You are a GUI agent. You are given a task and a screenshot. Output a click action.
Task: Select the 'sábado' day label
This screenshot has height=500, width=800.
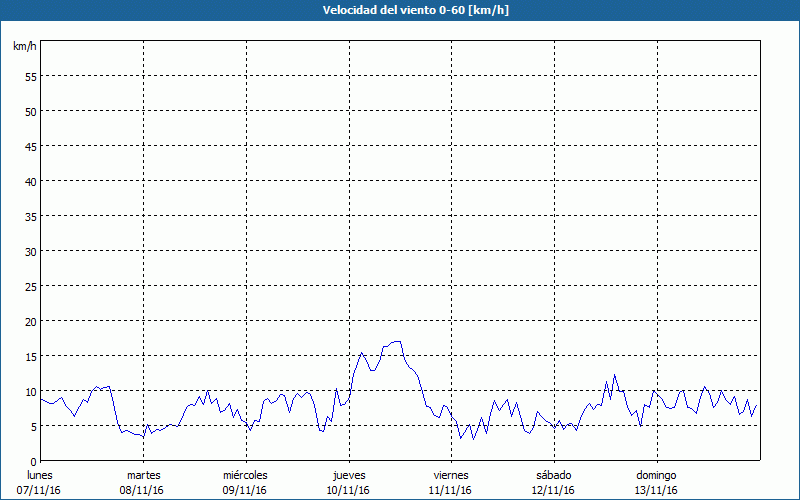pos(553,474)
